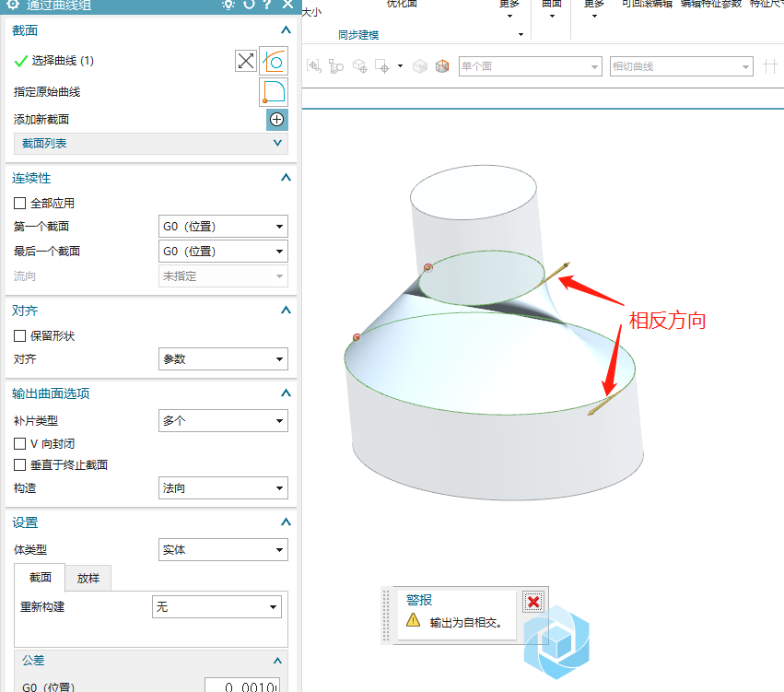Click the grey cube icon in selection toolbar
The image size is (784, 692).
coord(420,66)
